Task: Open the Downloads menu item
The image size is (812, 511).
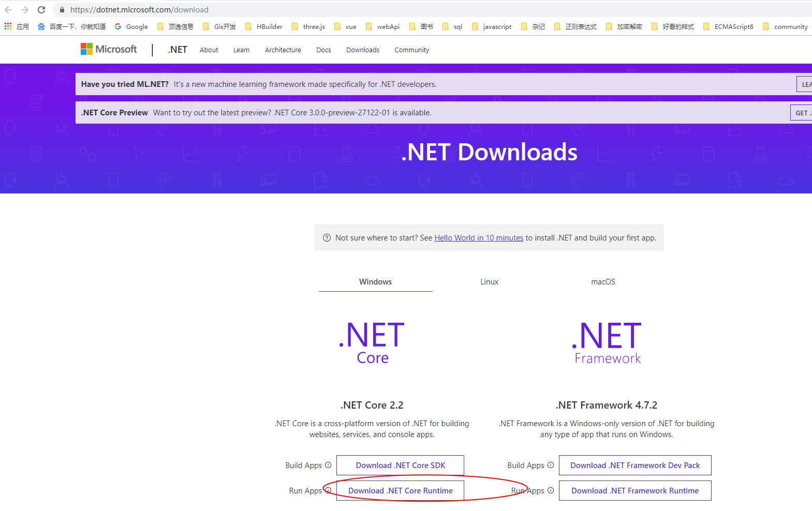Action: (x=363, y=50)
